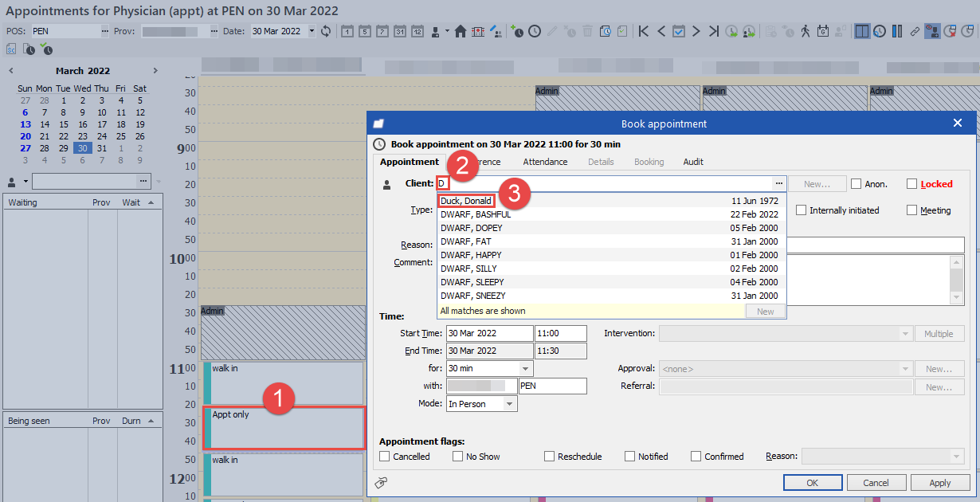The image size is (980, 502).
Task: Check the No Show flag
Action: point(458,457)
